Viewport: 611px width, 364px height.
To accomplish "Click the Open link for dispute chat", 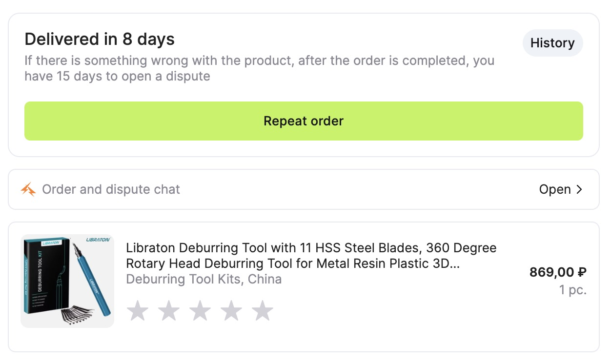I will [x=555, y=189].
